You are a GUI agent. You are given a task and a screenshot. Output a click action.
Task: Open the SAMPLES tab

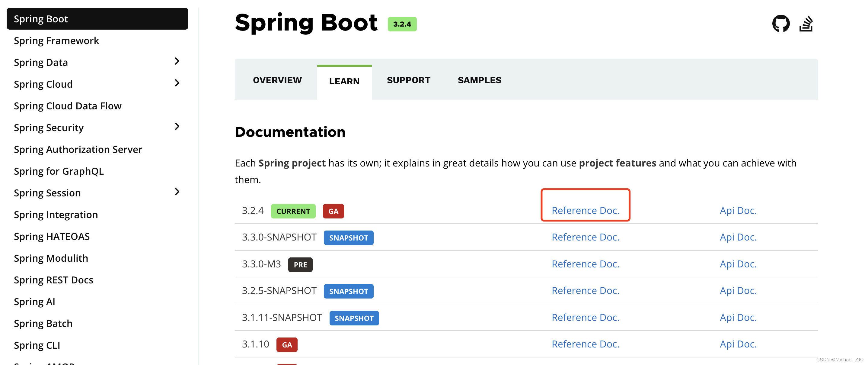[x=479, y=80]
